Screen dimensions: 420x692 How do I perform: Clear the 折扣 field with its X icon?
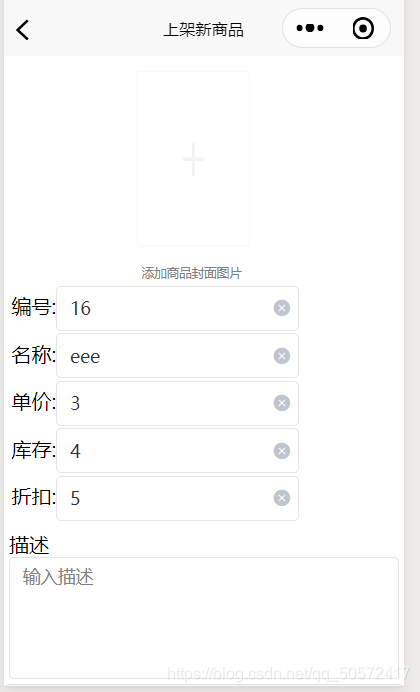(281, 498)
